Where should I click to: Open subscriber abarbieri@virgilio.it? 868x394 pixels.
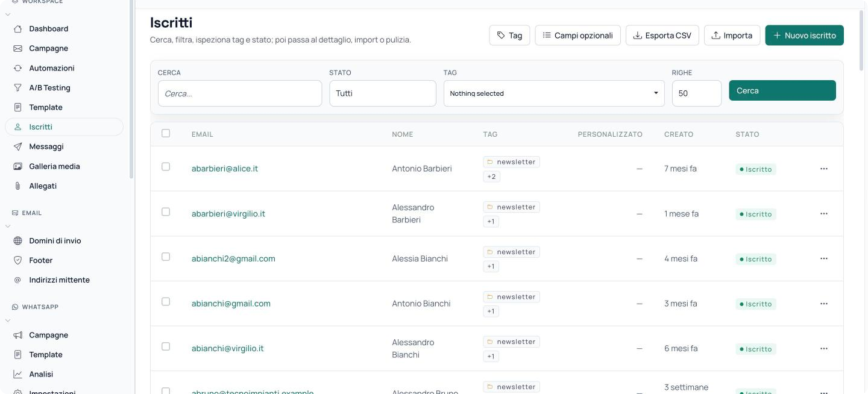228,214
